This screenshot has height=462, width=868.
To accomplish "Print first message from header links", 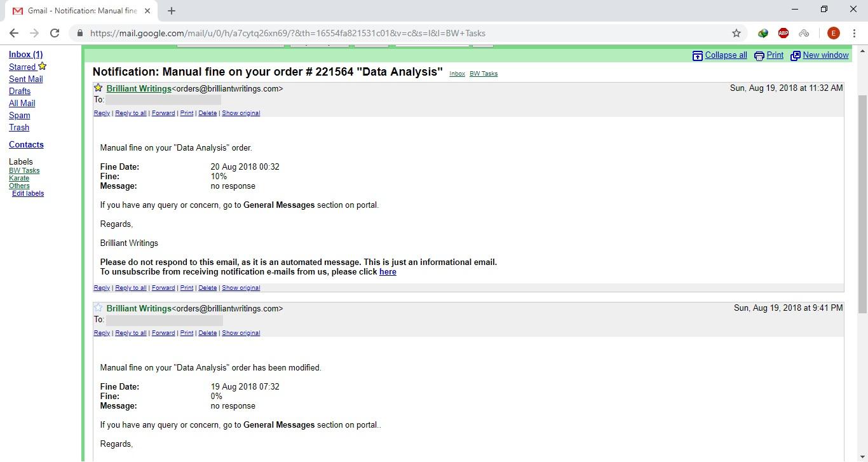I will [187, 113].
